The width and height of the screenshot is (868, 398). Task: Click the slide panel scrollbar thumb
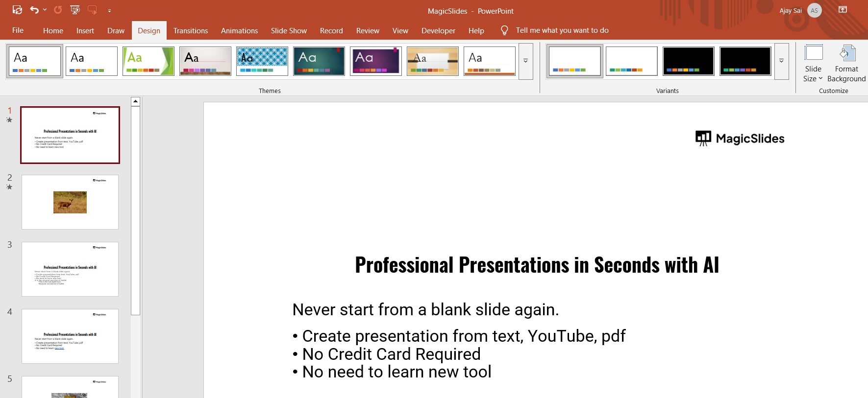coord(136,211)
